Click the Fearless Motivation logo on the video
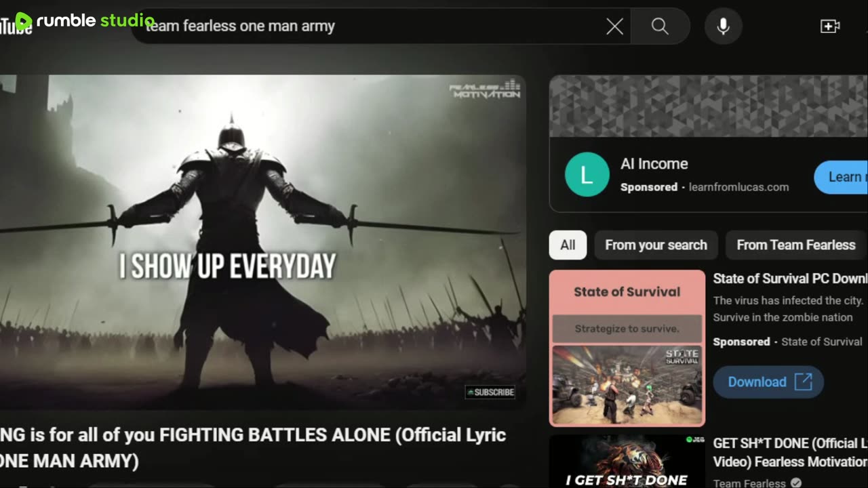The image size is (868, 488). 485,90
